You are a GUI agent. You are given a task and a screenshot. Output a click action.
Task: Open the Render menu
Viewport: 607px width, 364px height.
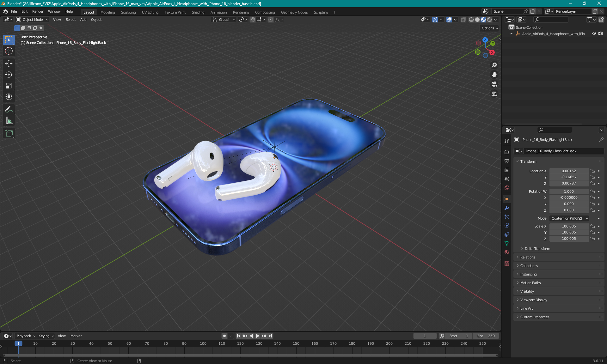38,11
